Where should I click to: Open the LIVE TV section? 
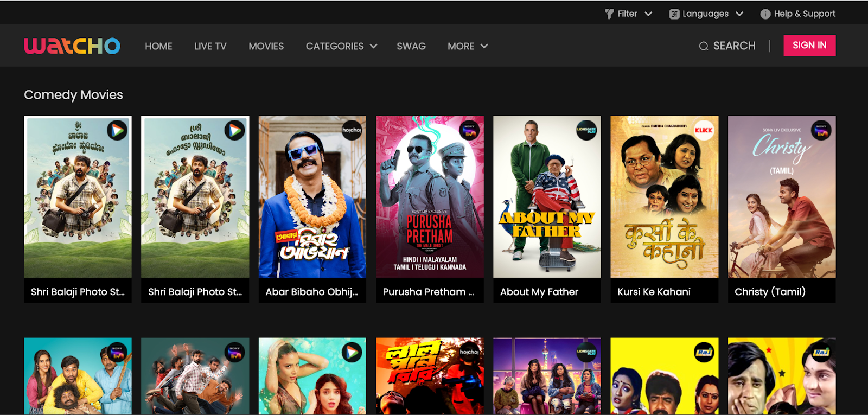pos(210,46)
